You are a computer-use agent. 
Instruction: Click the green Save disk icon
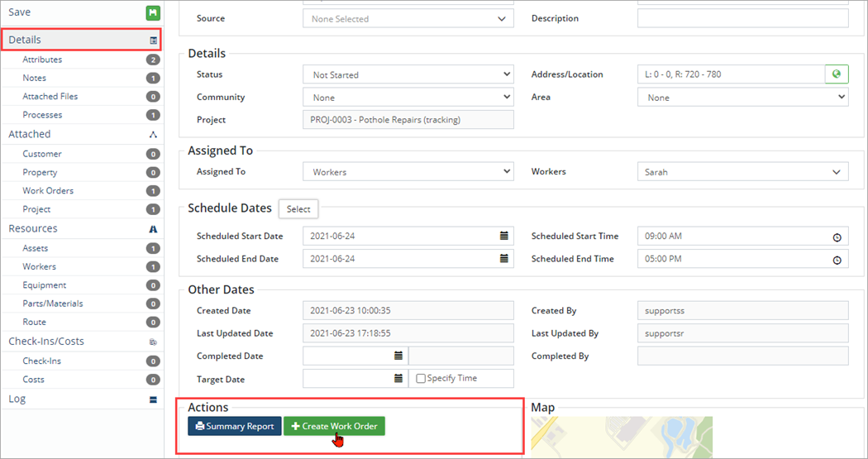(x=153, y=12)
